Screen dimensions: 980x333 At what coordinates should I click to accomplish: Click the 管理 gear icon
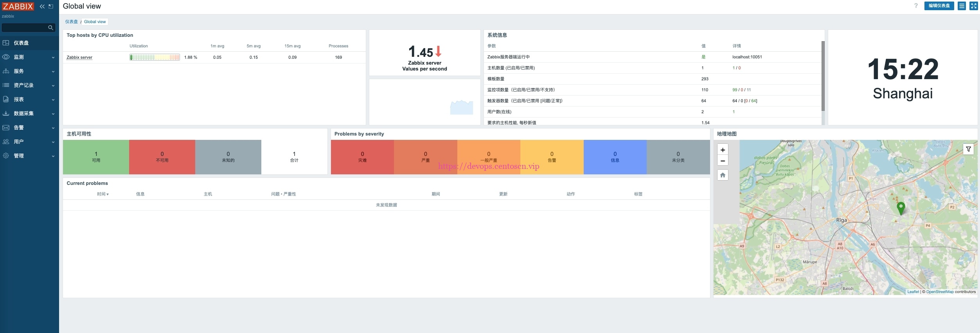[6, 156]
